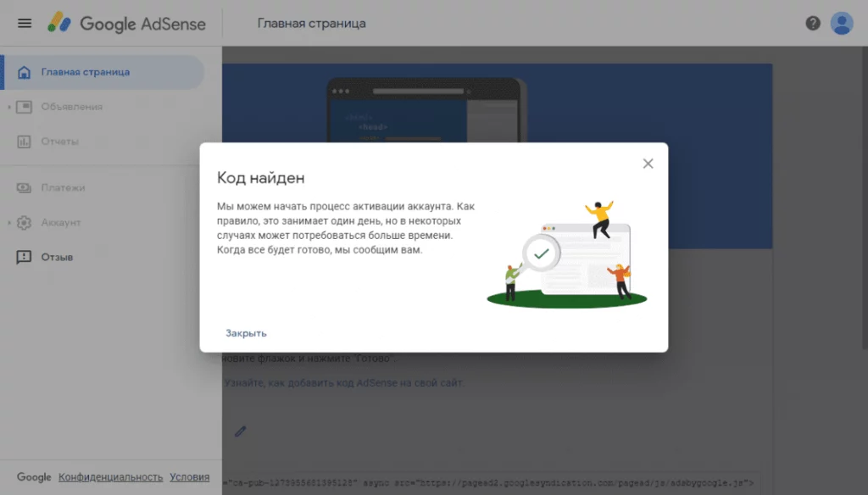Viewport: 868px width, 495px height.
Task: Click the Платежи banknote icon
Action: (x=25, y=188)
